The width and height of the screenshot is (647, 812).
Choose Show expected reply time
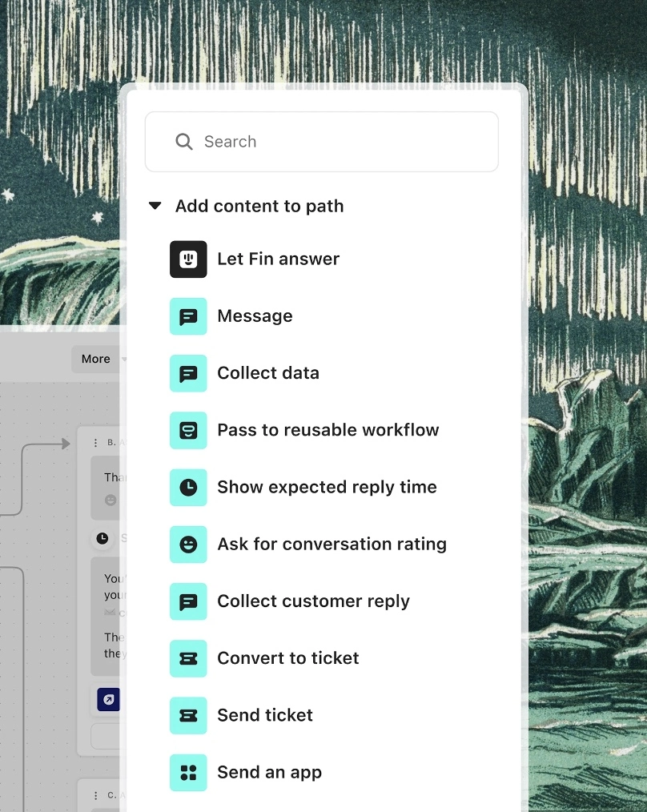tap(327, 488)
